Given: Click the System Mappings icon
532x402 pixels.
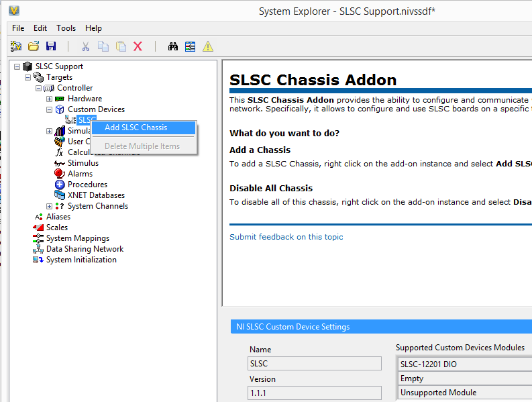Looking at the screenshot, I should (38, 238).
